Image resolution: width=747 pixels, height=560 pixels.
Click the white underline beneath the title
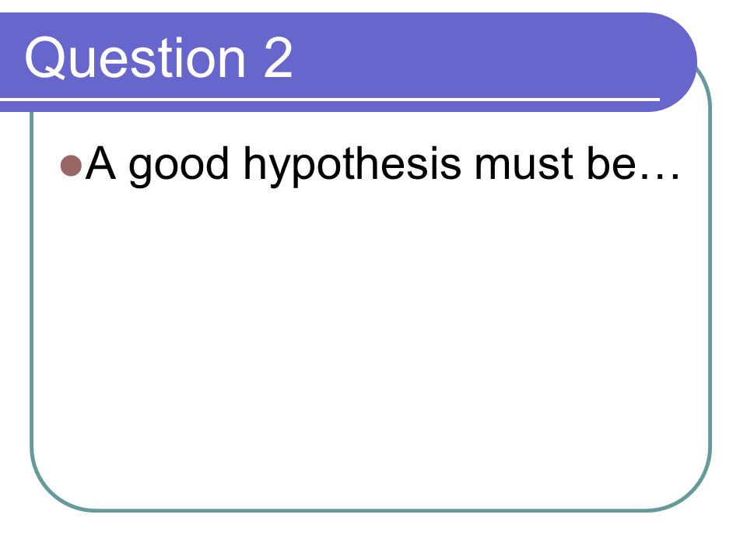tap(330, 100)
